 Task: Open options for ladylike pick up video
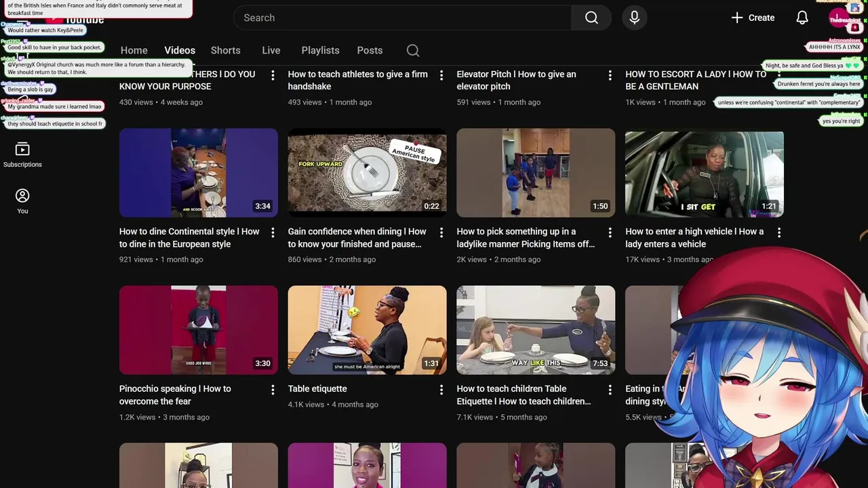click(610, 232)
